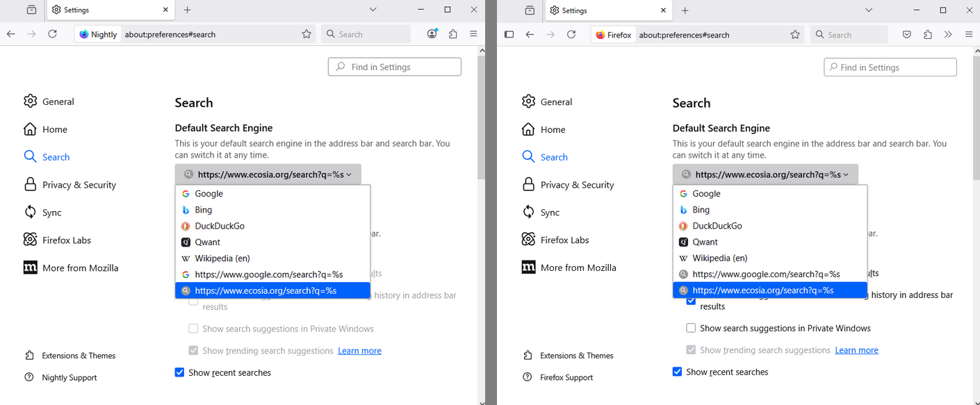Select Qwant in the Firefox window engine list
Screen dimensions: 980x405
(x=770, y=242)
